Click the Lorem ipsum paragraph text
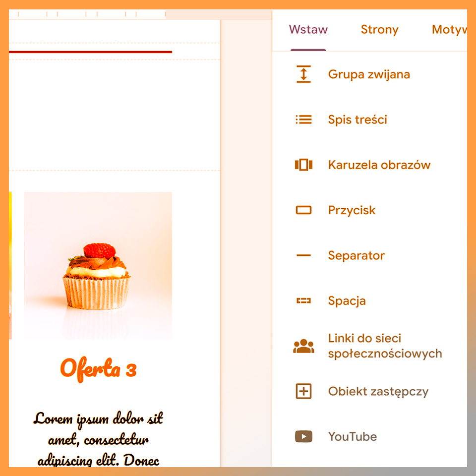Viewport: 476px width, 476px height. pos(98,439)
